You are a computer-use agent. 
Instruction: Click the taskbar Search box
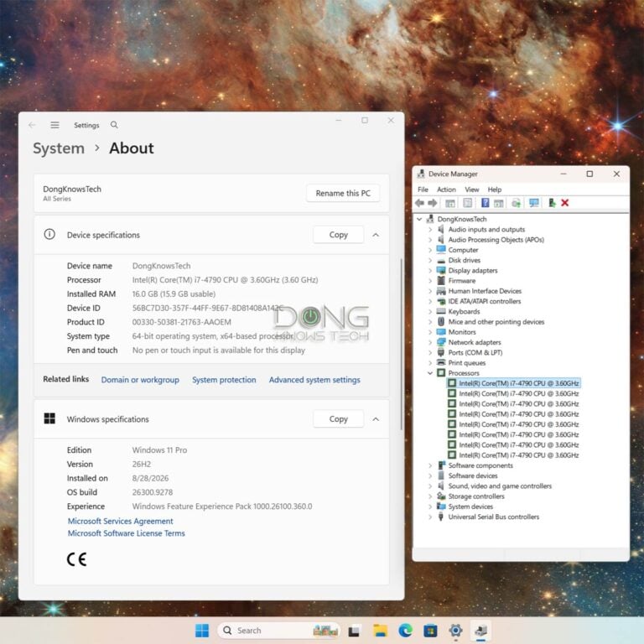(x=278, y=631)
